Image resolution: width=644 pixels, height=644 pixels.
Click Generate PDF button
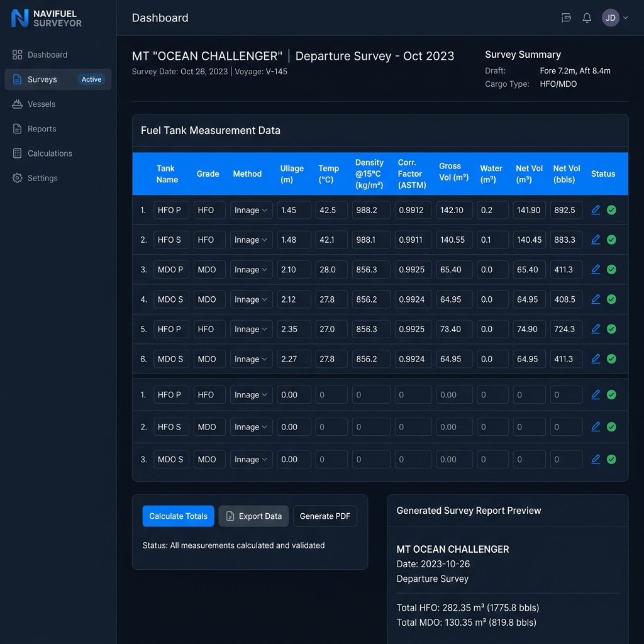[325, 516]
